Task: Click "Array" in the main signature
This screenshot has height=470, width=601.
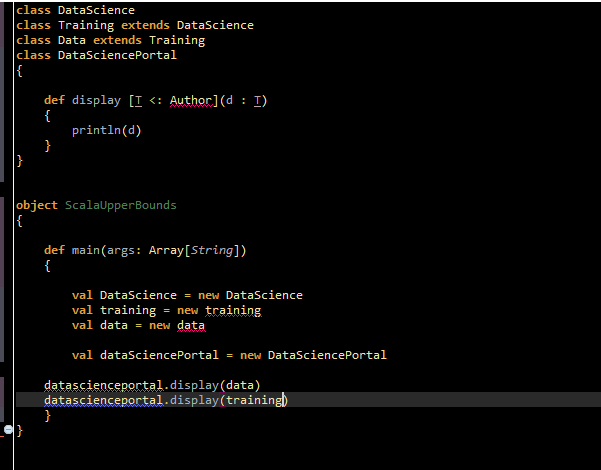Action: (166, 250)
